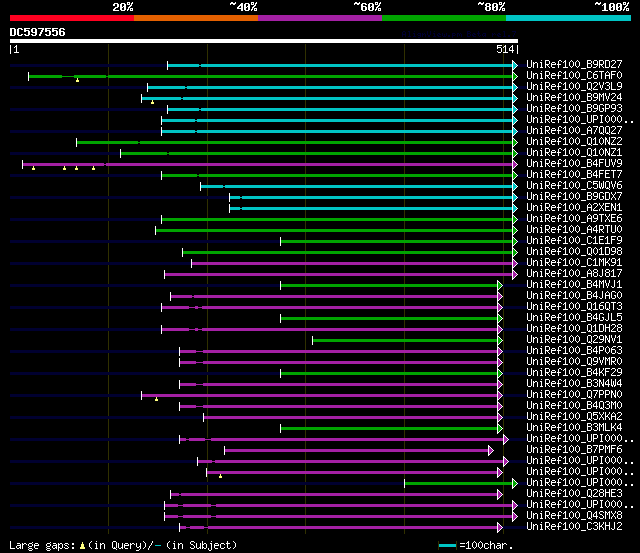Click the purple ~60% identity legend segment
The height and width of the screenshot is (553, 640).
pos(320,18)
